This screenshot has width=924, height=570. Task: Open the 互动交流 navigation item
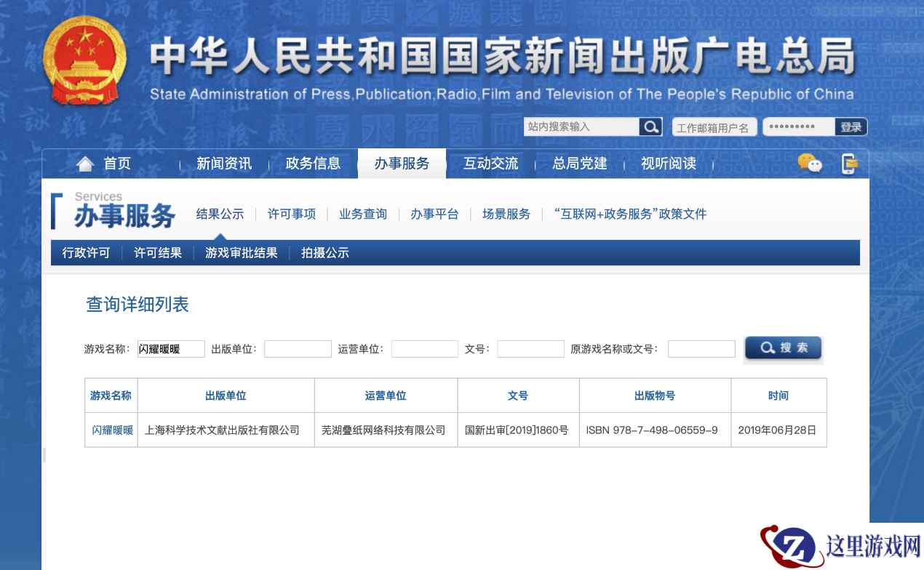click(x=491, y=164)
